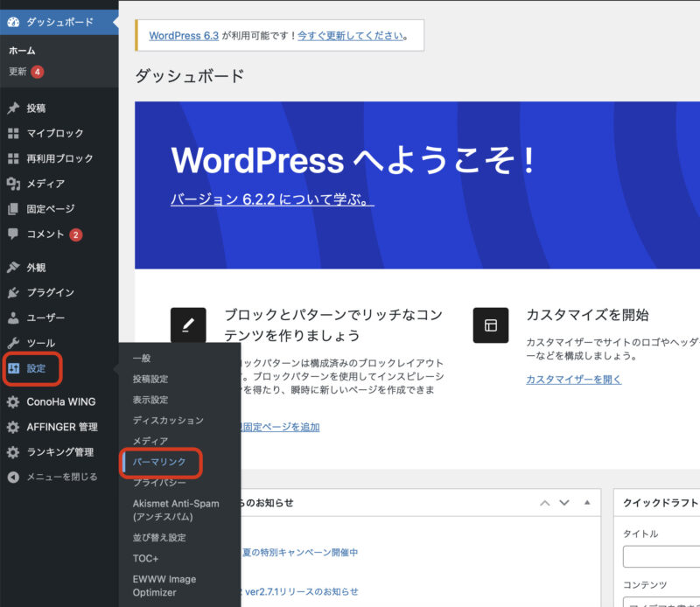
Task: Open マイブロック menu label
Action: (x=55, y=133)
